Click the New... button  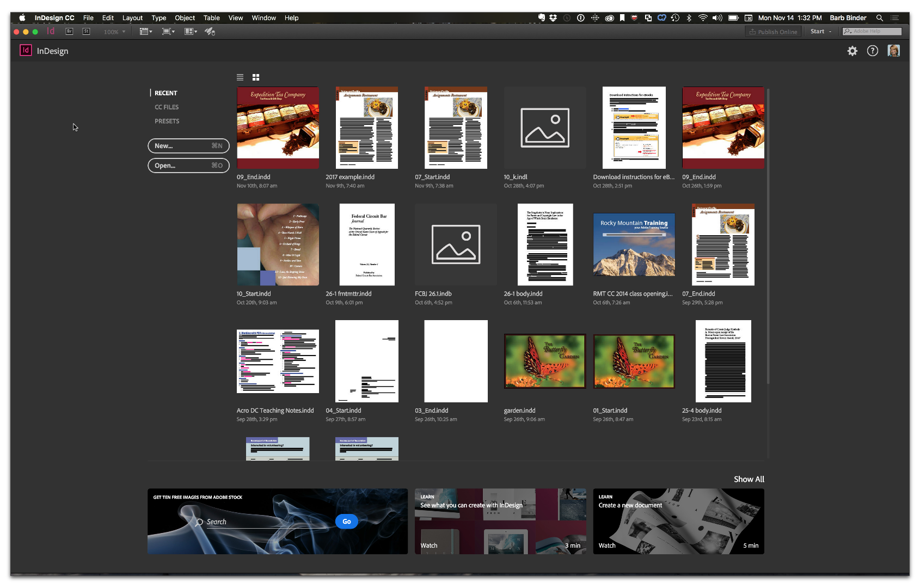pos(188,145)
